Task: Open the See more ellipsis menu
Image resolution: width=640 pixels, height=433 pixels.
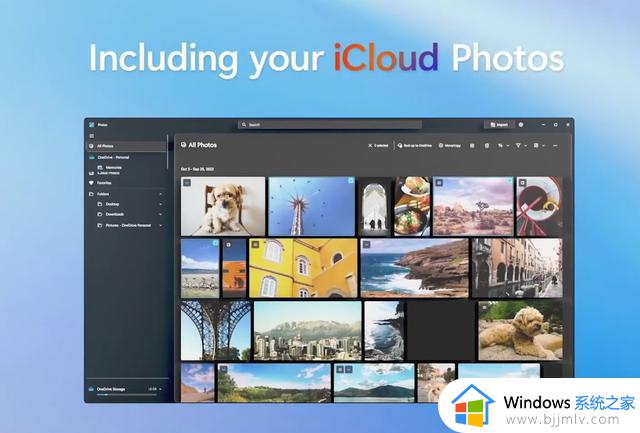Action: click(x=555, y=145)
